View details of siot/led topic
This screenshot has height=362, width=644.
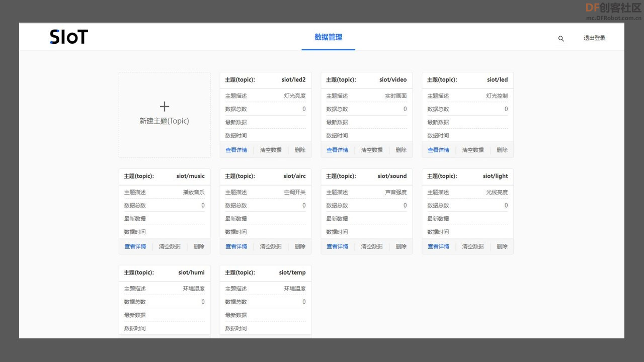pos(439,150)
